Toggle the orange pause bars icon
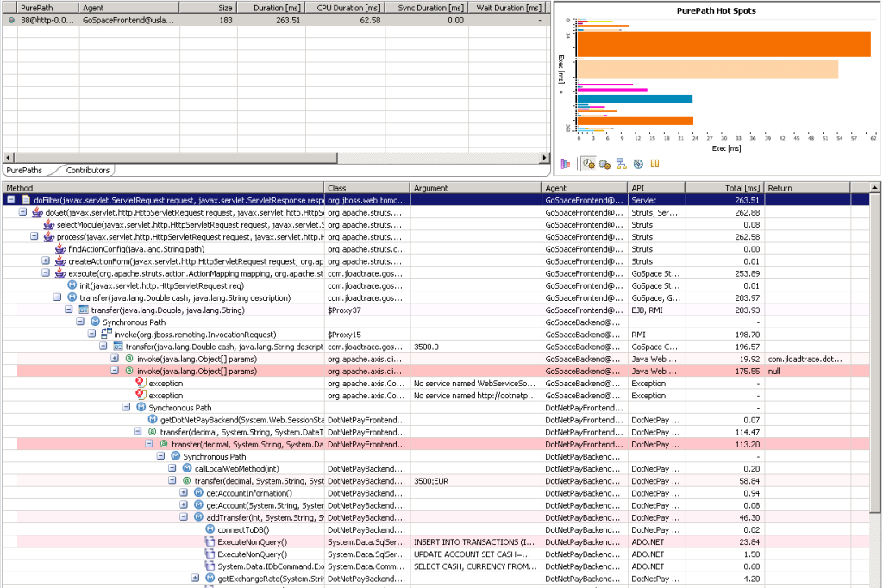 654,163
